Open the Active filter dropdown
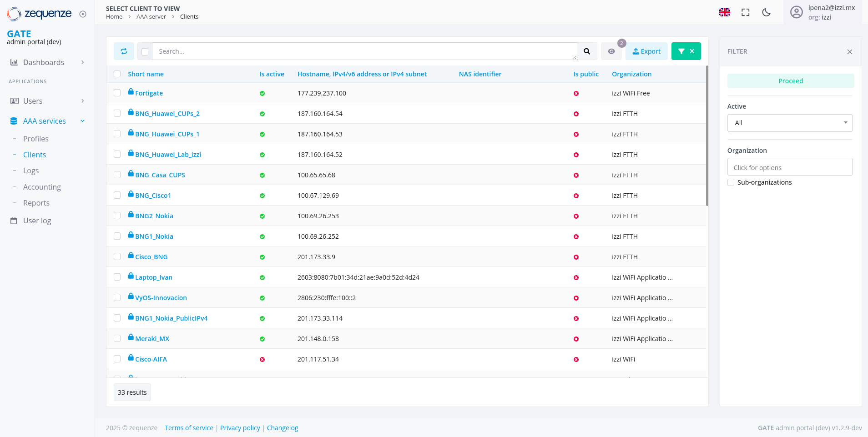 tap(790, 123)
